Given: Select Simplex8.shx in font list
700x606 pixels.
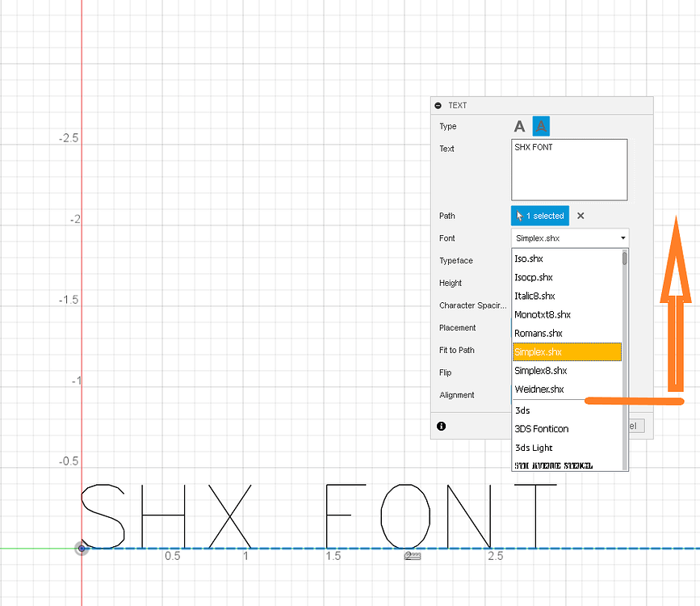Looking at the screenshot, I should [x=541, y=370].
